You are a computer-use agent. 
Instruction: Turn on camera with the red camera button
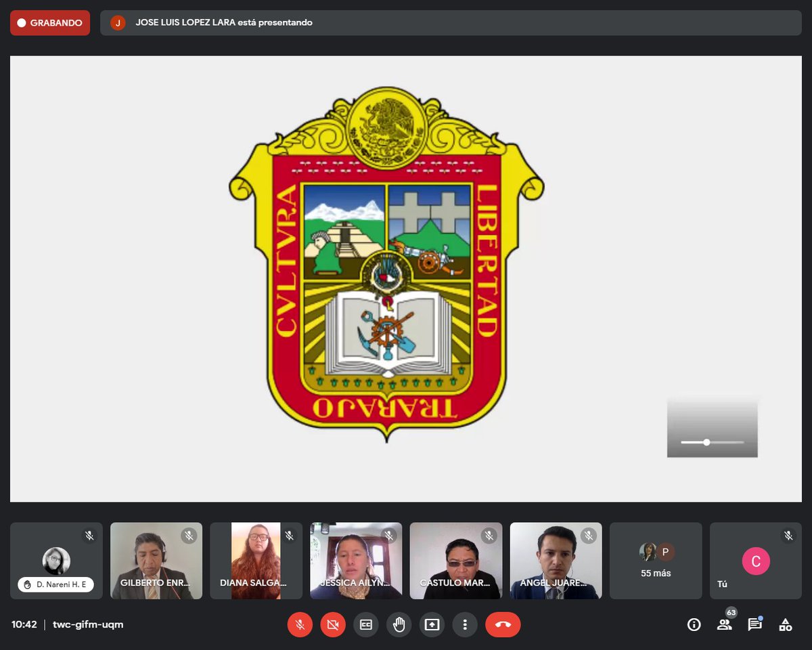point(332,624)
